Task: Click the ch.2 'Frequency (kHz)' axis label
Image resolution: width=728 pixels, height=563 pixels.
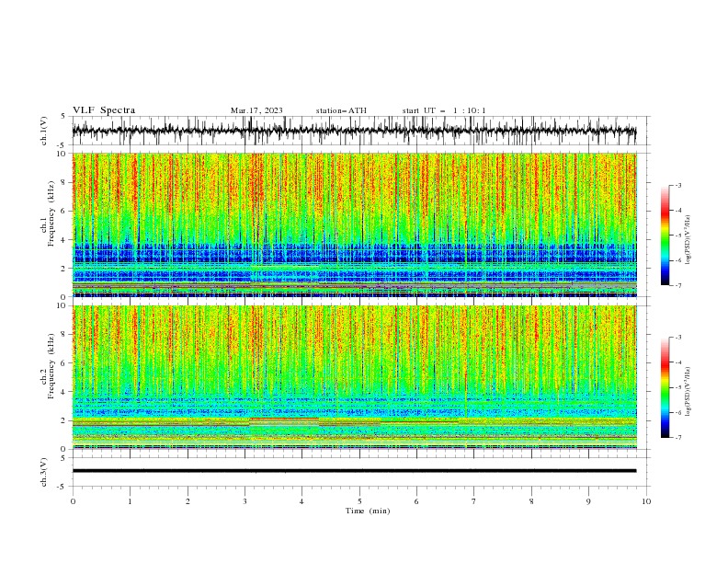Action: 51,365
